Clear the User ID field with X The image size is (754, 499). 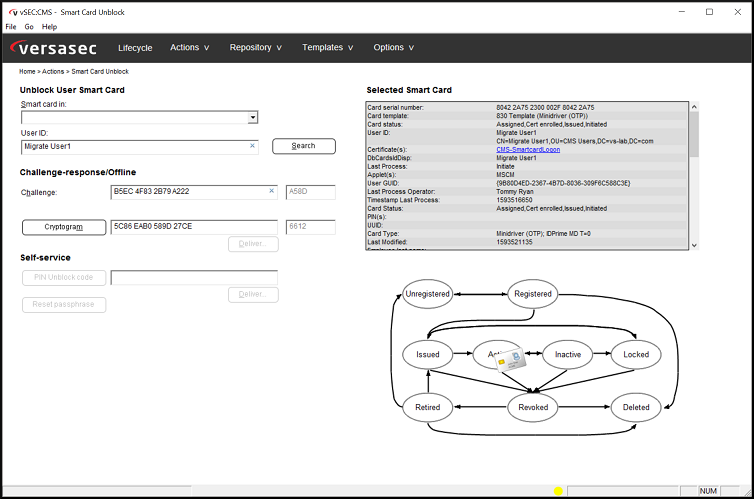click(x=252, y=146)
